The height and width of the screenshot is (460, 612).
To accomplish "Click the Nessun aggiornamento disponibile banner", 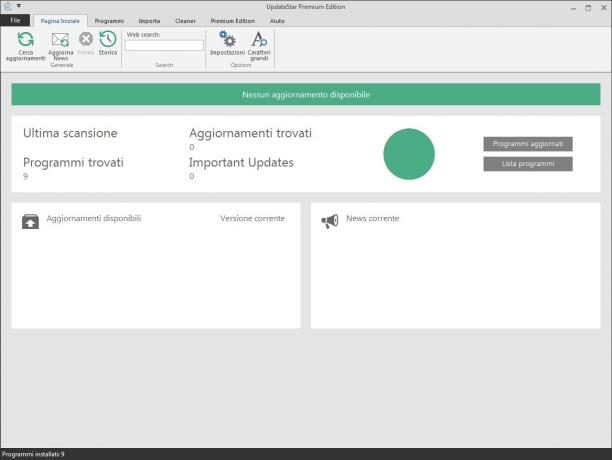I will pyautogui.click(x=306, y=94).
